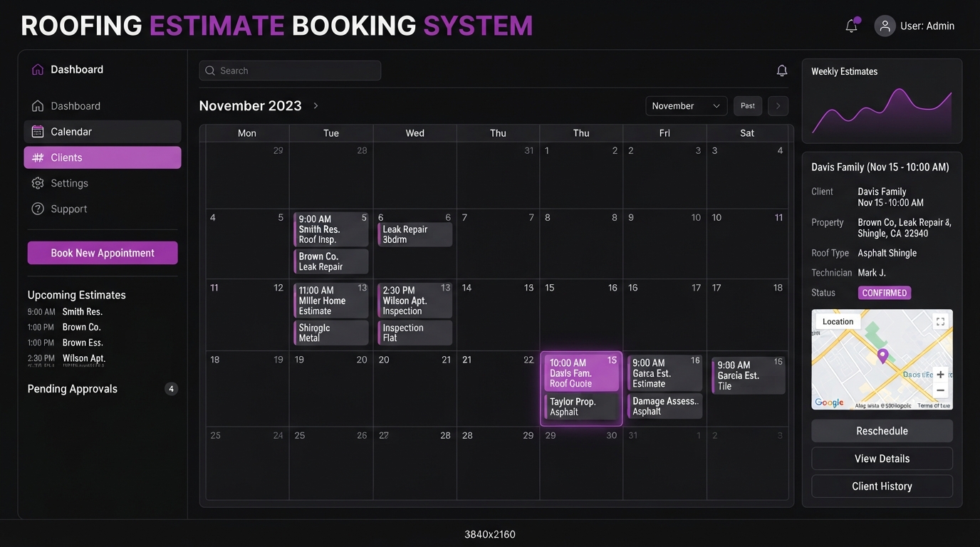Click upcoming estimate Smith Res.
Screen dimensions: 980x547
tap(82, 312)
